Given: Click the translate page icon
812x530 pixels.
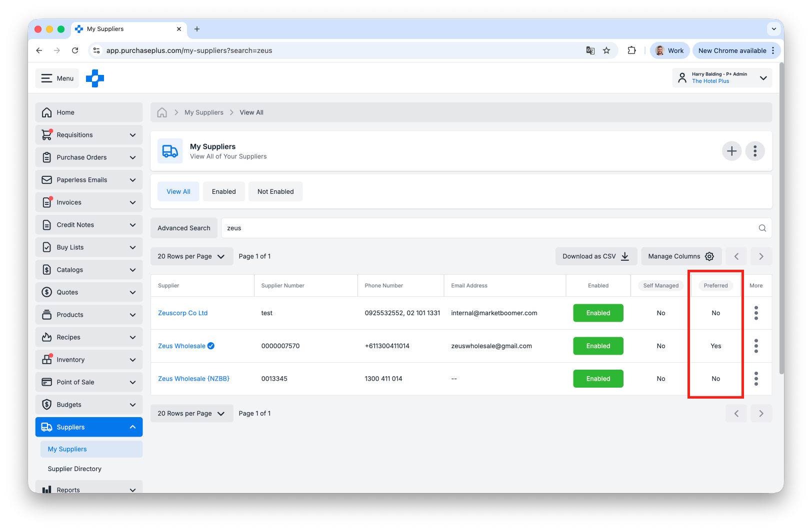Looking at the screenshot, I should click(590, 50).
